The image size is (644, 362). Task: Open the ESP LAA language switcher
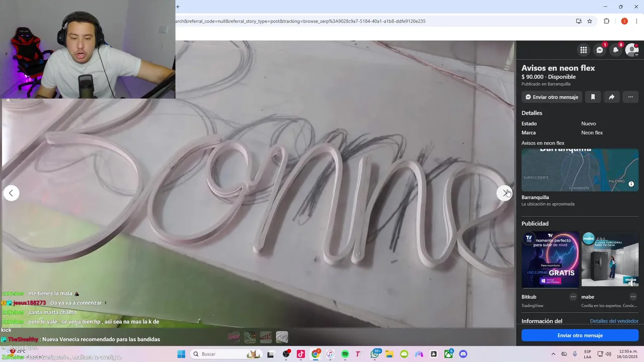588,354
